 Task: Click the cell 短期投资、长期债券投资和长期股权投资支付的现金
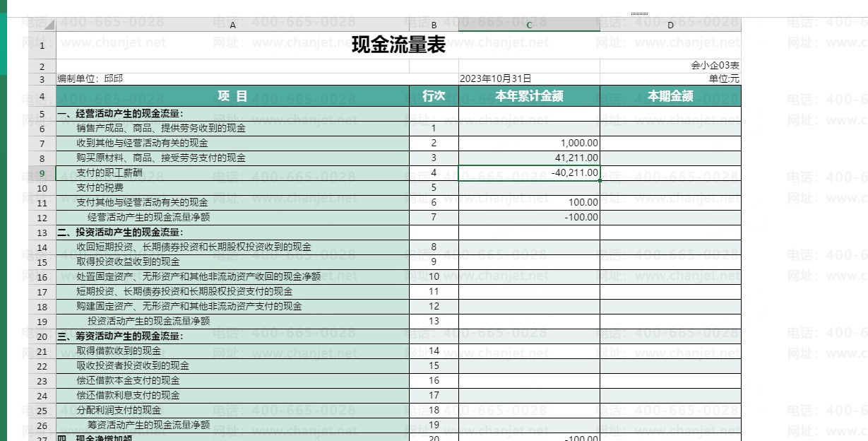click(x=232, y=291)
